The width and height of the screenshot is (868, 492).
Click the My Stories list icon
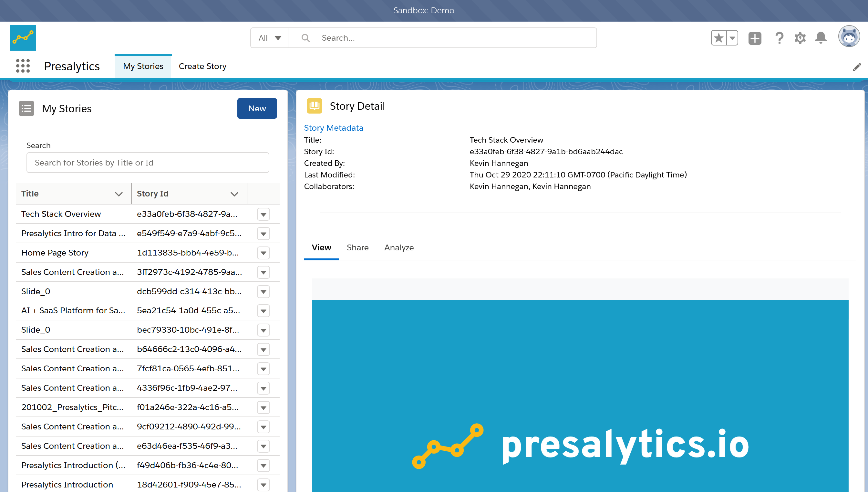tap(27, 108)
